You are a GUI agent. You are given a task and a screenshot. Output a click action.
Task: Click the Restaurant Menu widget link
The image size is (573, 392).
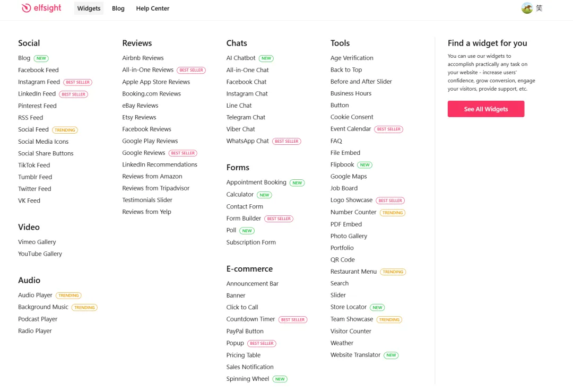click(353, 272)
